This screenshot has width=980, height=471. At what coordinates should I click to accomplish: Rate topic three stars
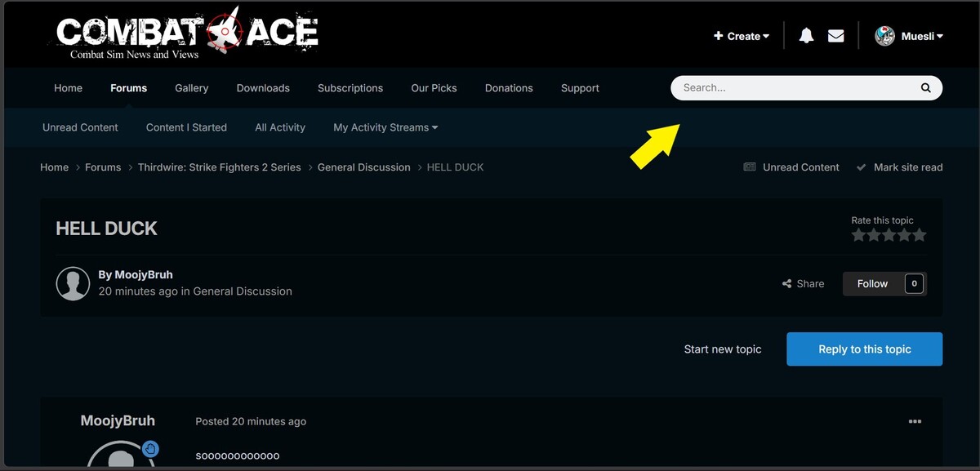(x=889, y=235)
